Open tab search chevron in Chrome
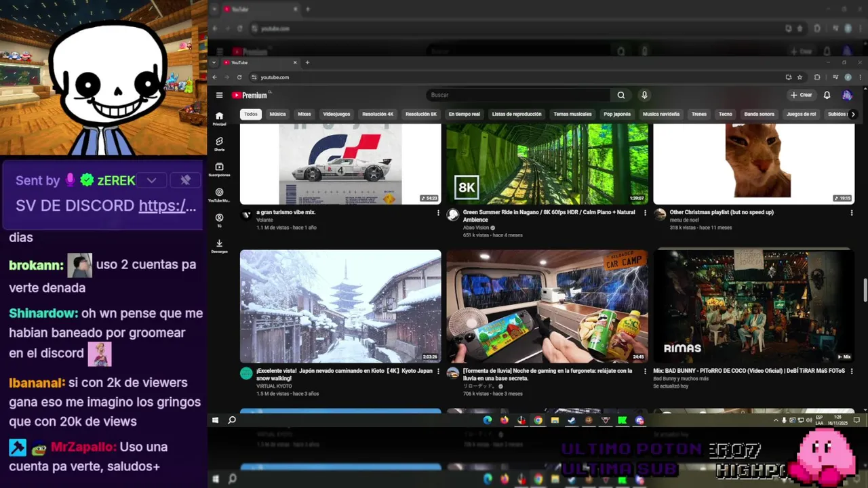 click(214, 62)
